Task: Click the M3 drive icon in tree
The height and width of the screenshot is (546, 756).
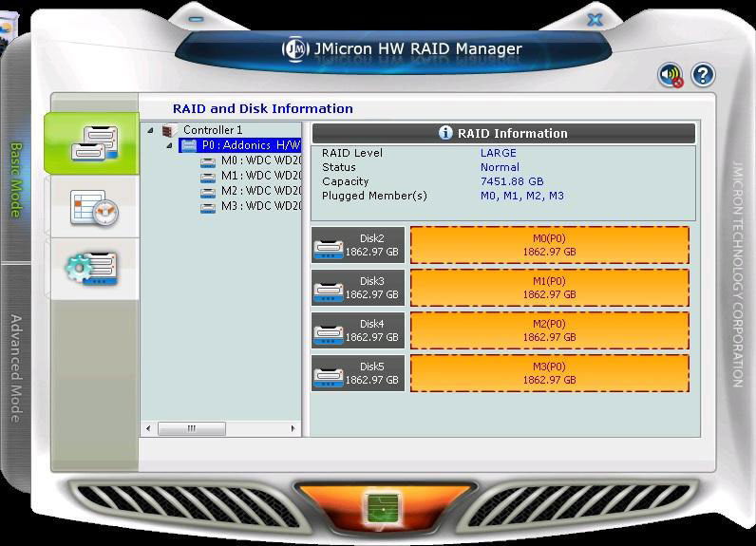Action: click(208, 208)
